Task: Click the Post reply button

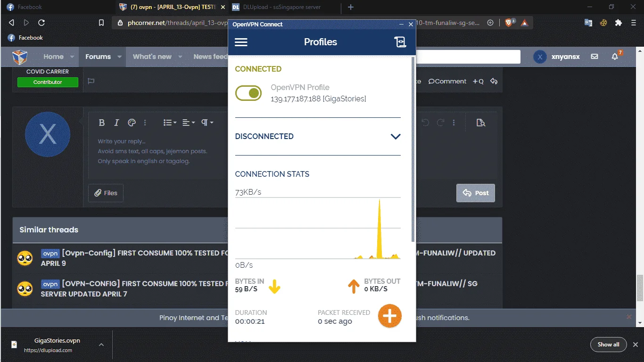Action: point(475,193)
